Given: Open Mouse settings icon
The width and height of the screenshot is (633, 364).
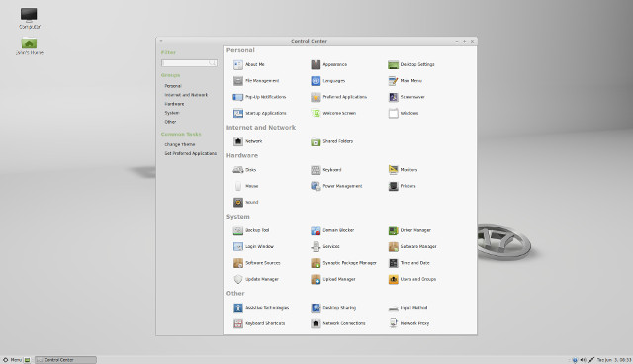Looking at the screenshot, I should (238, 186).
